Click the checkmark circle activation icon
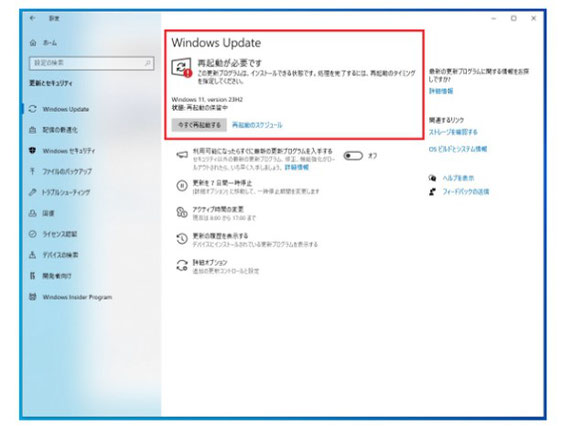 click(x=33, y=234)
